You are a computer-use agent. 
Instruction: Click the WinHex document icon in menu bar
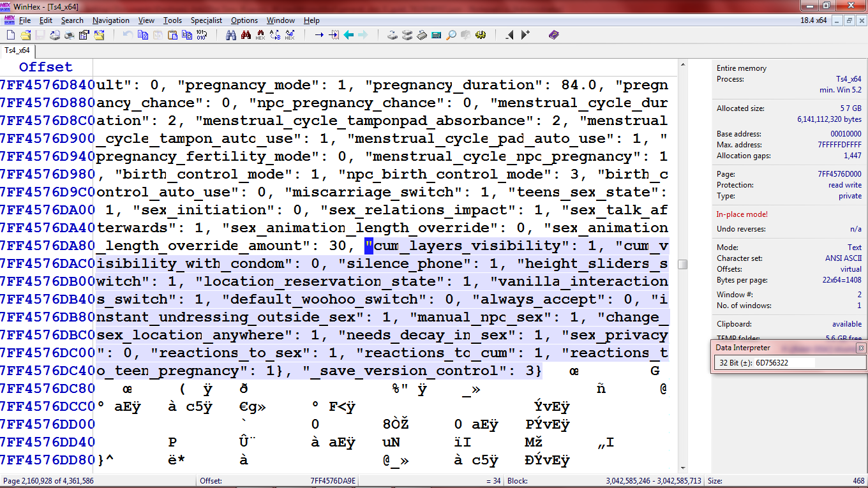click(9, 20)
